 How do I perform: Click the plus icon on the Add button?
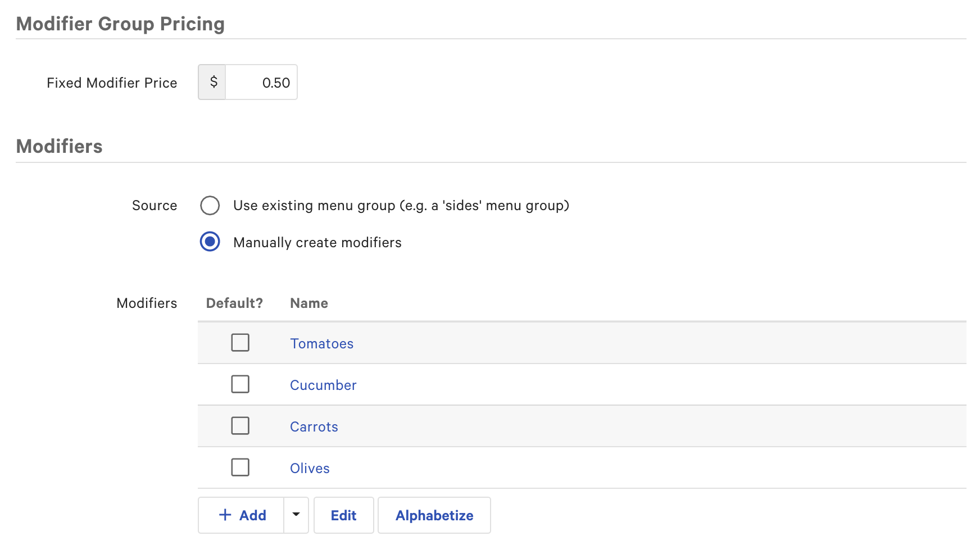click(x=225, y=515)
